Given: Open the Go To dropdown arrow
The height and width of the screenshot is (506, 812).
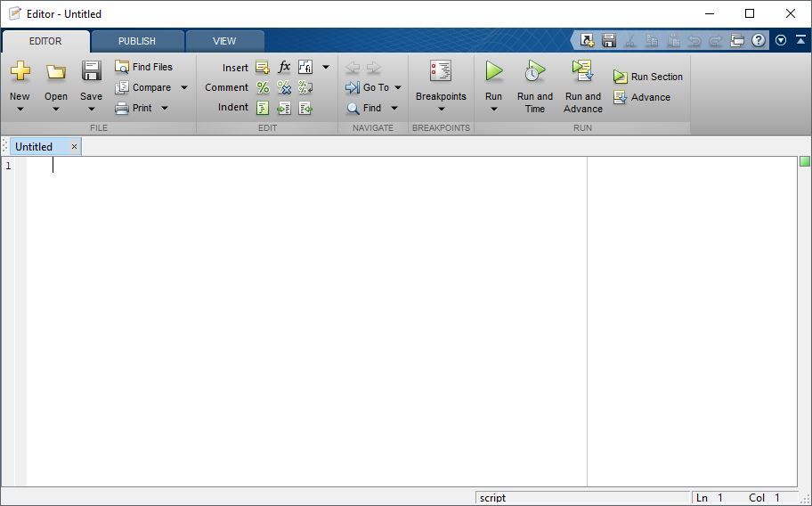Looking at the screenshot, I should point(398,87).
